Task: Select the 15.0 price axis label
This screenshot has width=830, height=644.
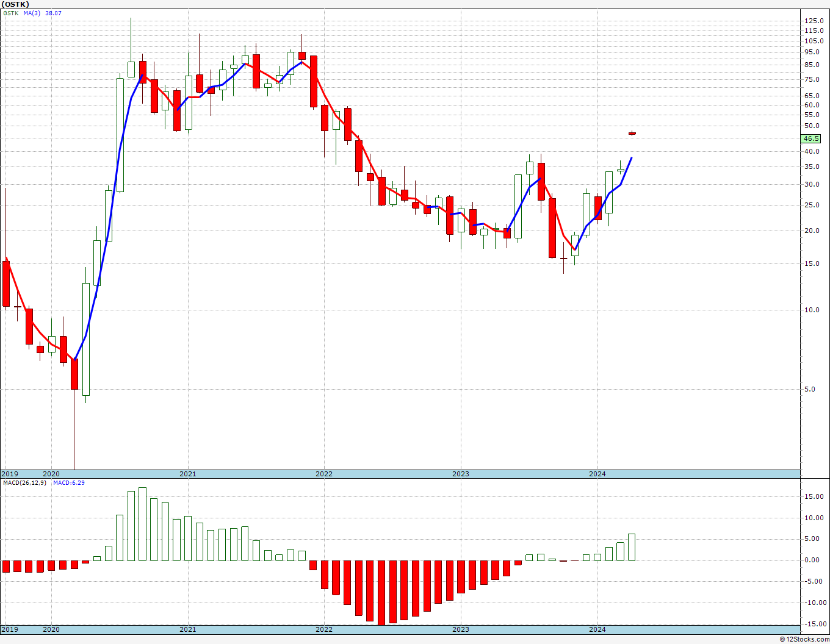Action: point(812,263)
